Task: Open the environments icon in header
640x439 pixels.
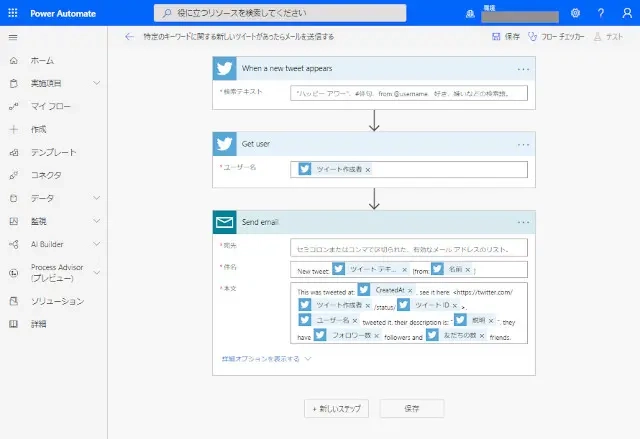Action: pos(470,14)
